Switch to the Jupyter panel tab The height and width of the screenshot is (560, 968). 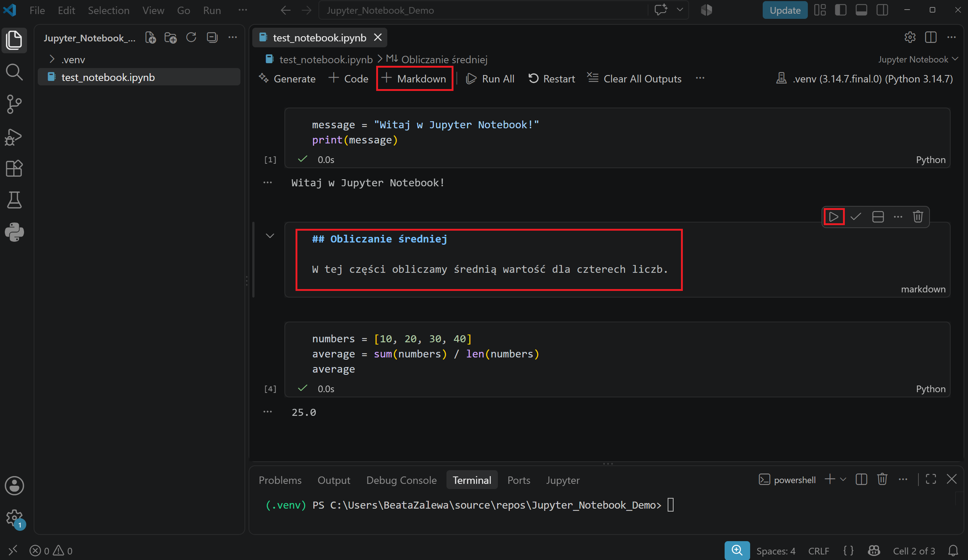coord(563,480)
